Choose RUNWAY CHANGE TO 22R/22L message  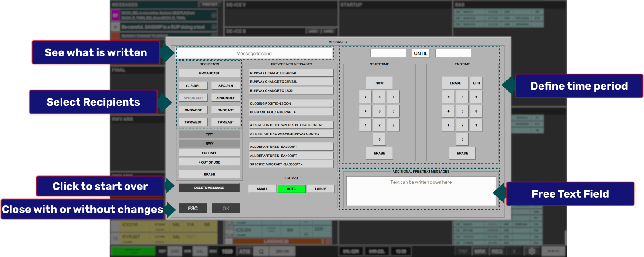point(291,82)
